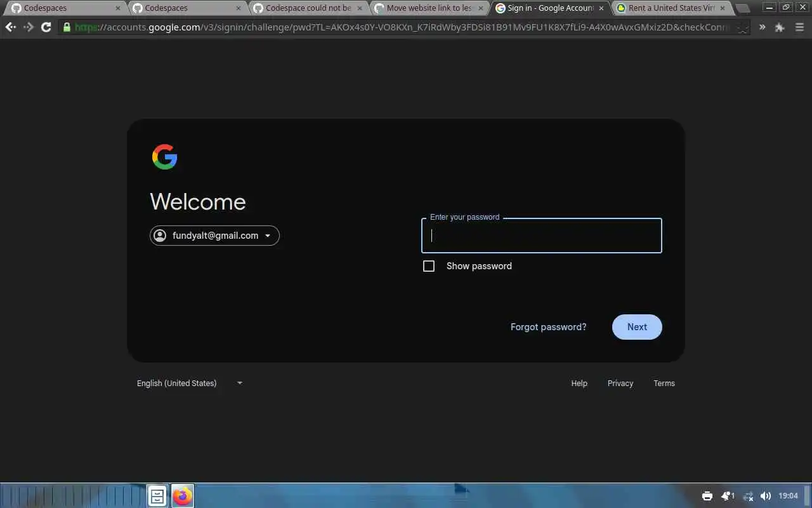The width and height of the screenshot is (812, 508).
Task: Open the Privacy link in the footer
Action: 620,383
